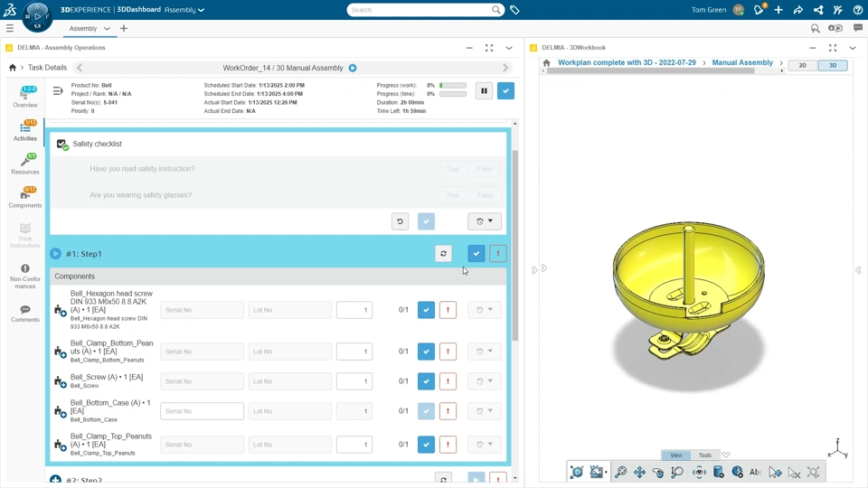
Task: Click quantity field for Bell_Clamp_Top_Peanuts
Action: [x=354, y=445]
